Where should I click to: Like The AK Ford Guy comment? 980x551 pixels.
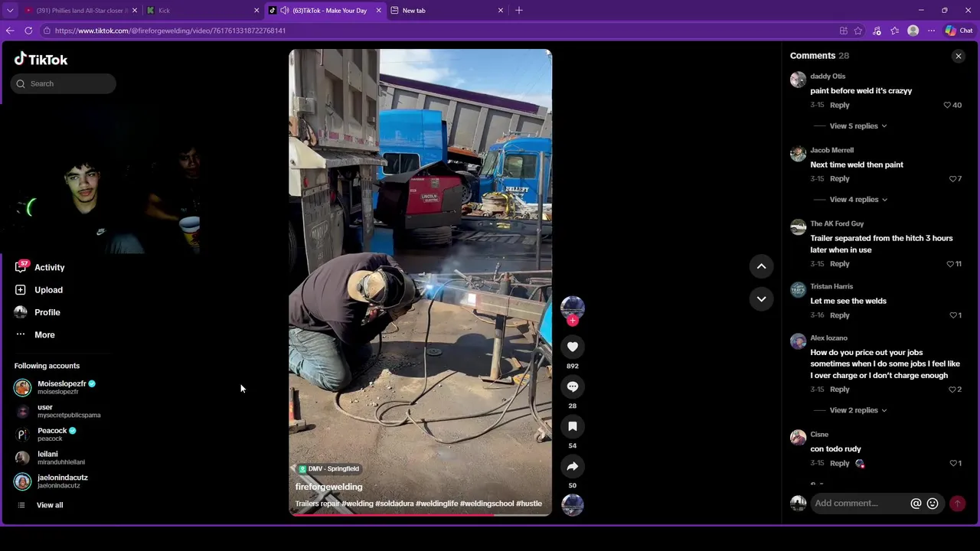[x=950, y=264]
